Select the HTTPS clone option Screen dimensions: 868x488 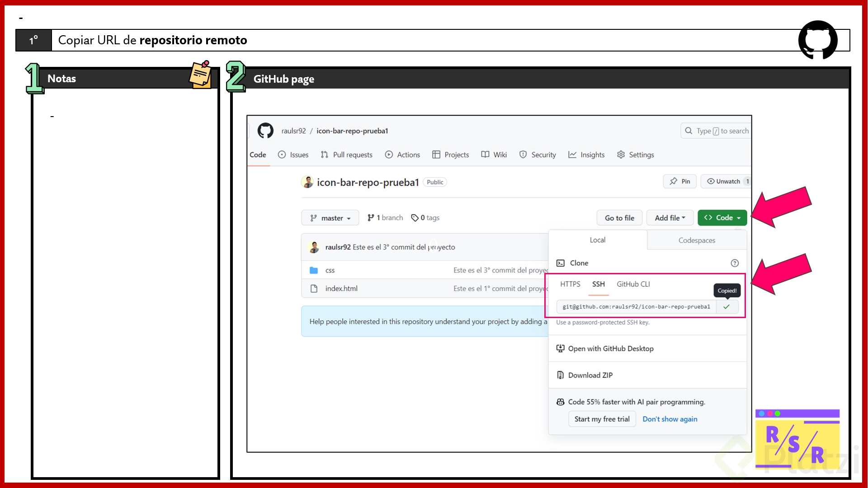click(x=570, y=284)
